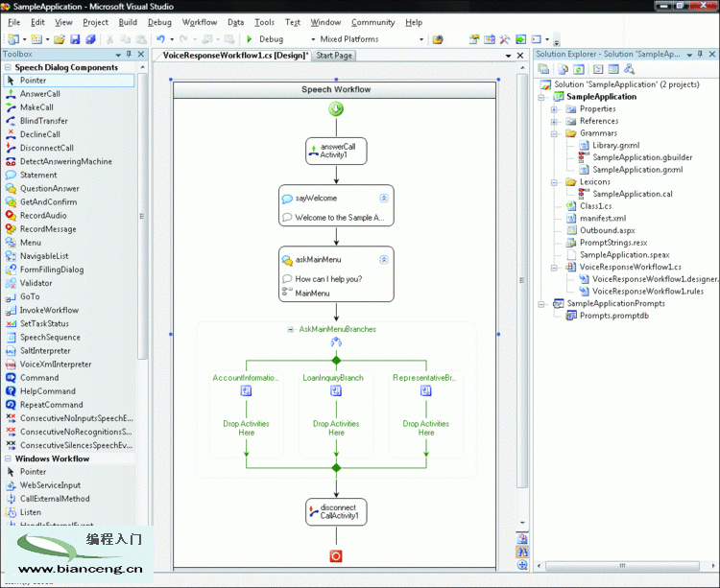Viewport: 720px width, 588px height.
Task: Expand the Properties node in Solution Explorer
Action: click(x=554, y=109)
